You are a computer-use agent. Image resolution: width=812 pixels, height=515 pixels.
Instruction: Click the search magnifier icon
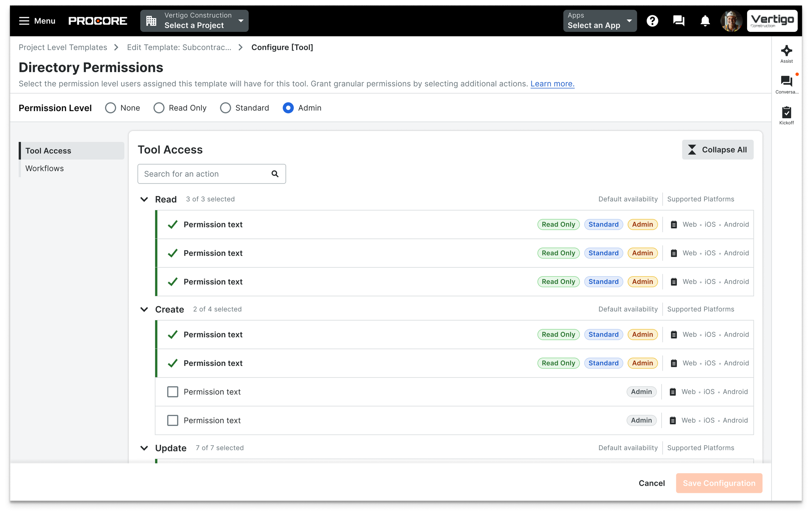275,174
